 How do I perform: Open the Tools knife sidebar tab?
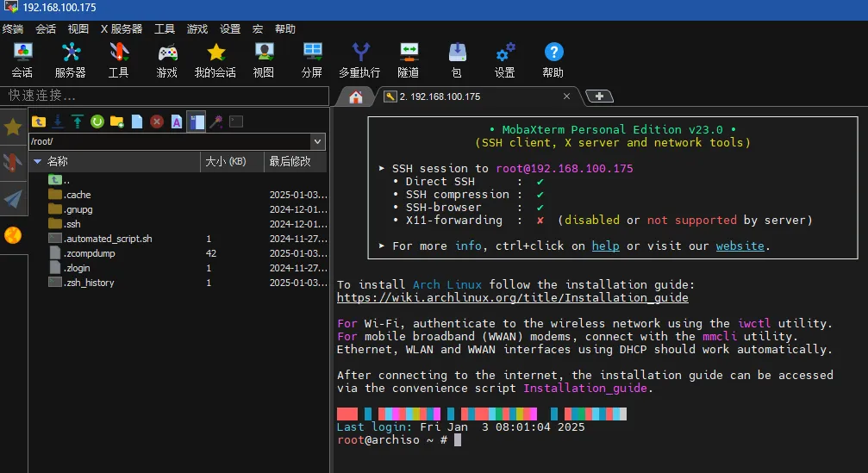pyautogui.click(x=13, y=163)
